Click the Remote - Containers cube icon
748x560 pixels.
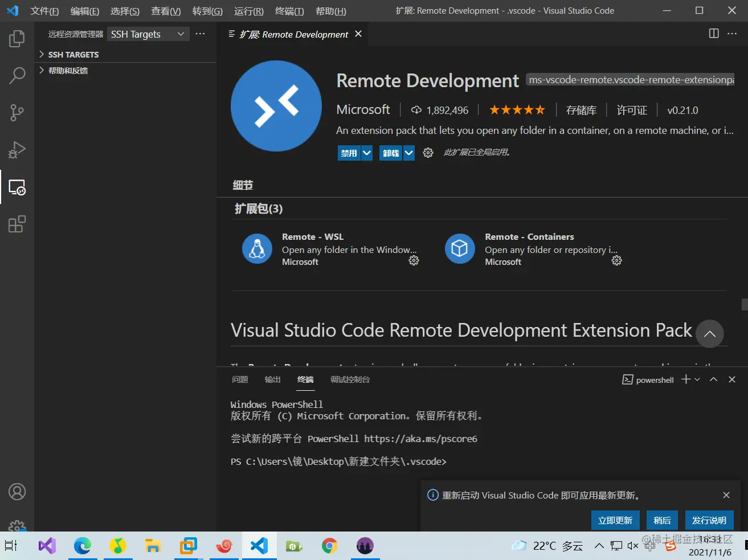[x=460, y=249]
